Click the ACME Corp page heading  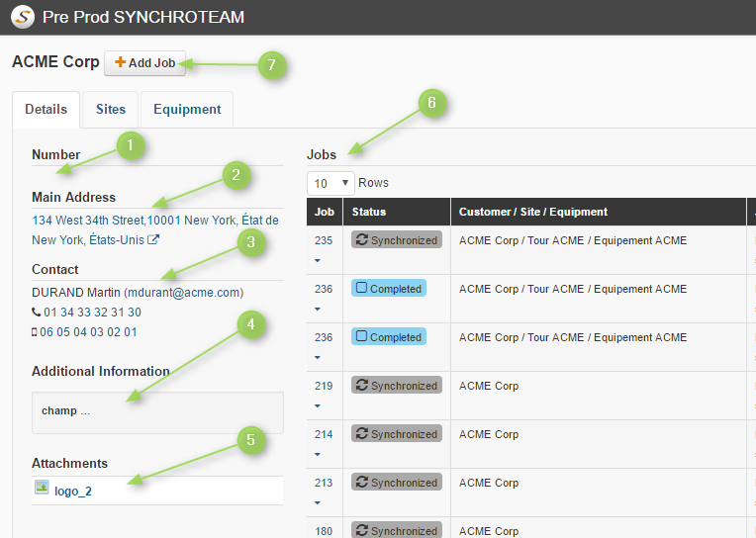point(55,62)
